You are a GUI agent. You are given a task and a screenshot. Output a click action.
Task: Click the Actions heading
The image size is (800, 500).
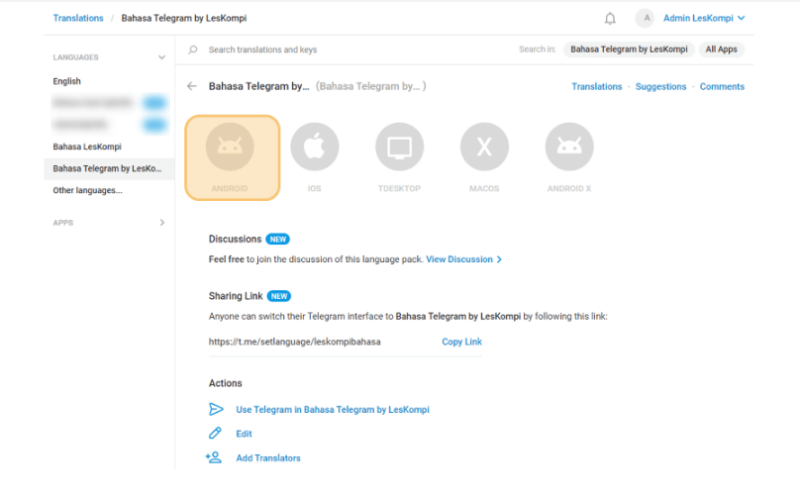point(225,383)
